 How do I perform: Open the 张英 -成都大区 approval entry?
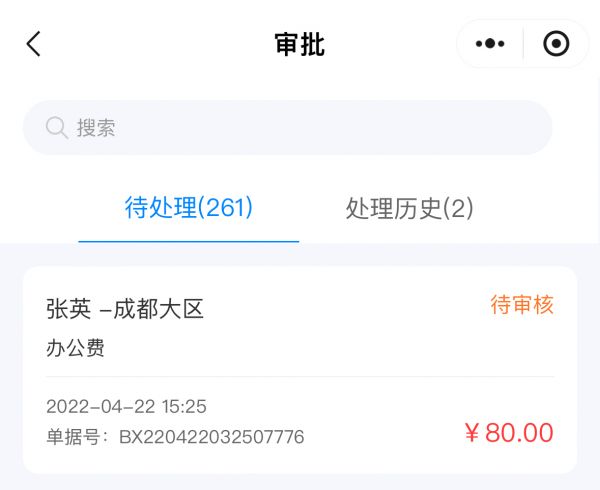point(125,309)
